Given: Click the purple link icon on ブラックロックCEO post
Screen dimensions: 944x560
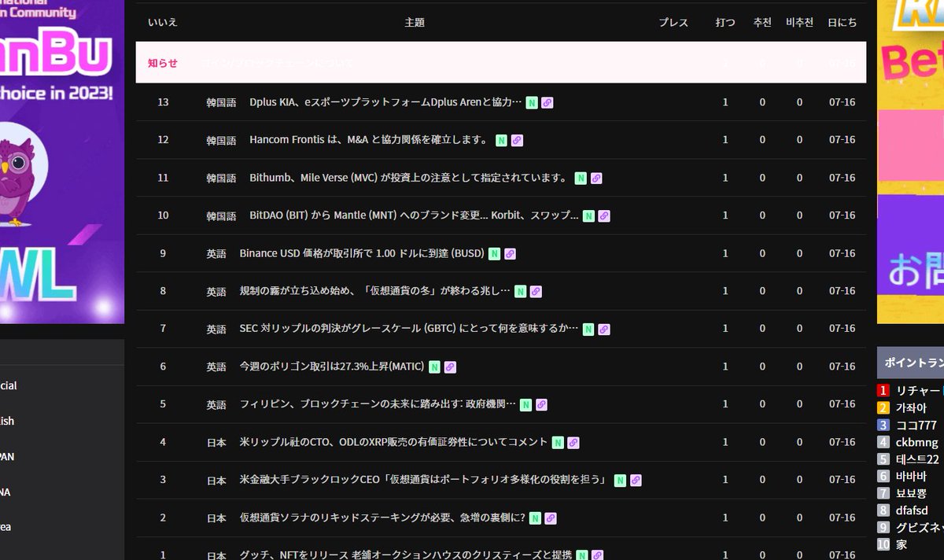Looking at the screenshot, I should click(636, 480).
